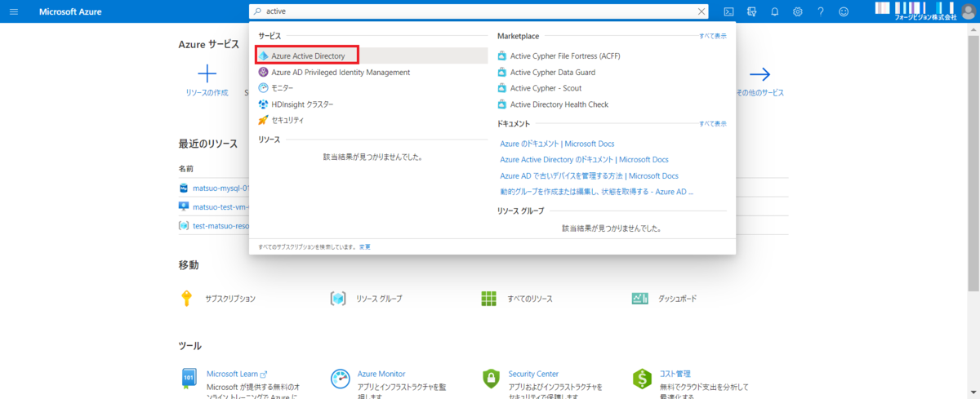The image size is (980, 399).
Task: Open the feedback smiley icon
Action: pos(843,11)
